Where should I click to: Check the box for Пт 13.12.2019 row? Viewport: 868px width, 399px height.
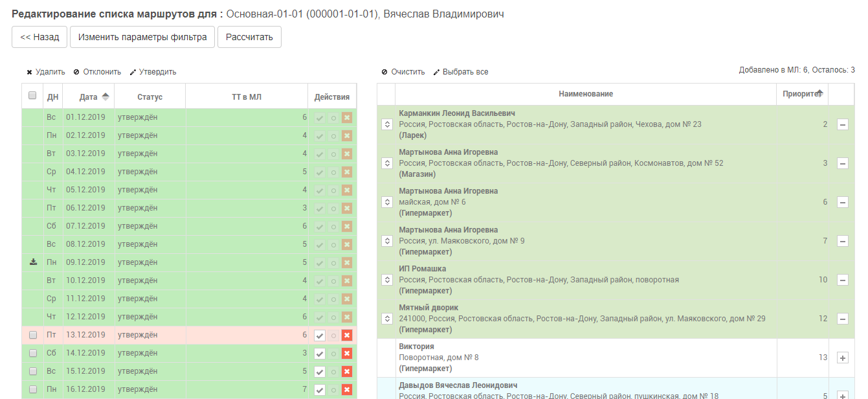click(32, 335)
